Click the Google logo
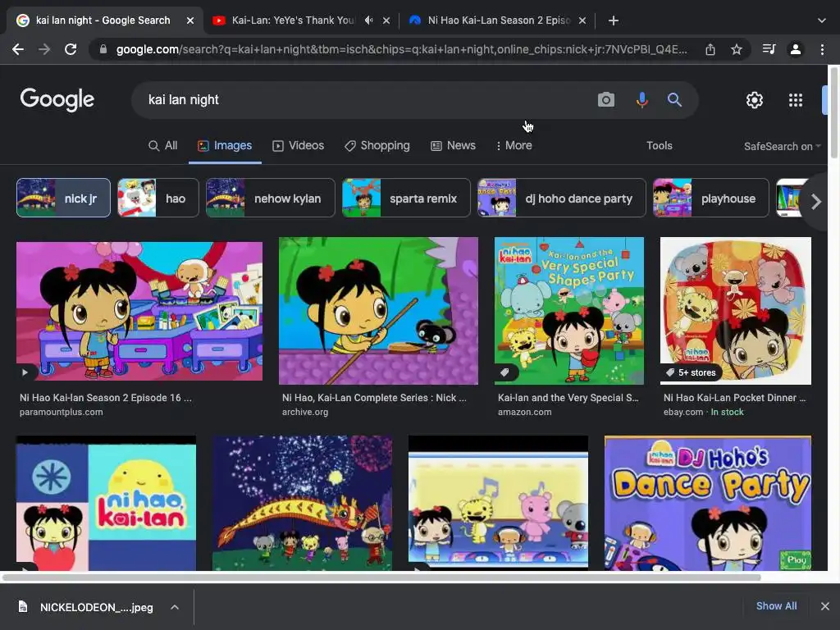This screenshot has width=840, height=630. (x=57, y=99)
